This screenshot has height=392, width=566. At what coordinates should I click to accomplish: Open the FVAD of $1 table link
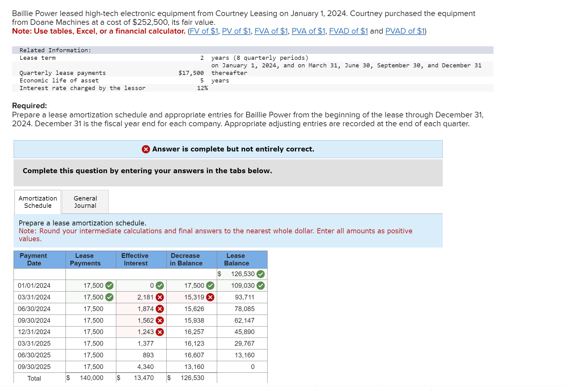[348, 31]
